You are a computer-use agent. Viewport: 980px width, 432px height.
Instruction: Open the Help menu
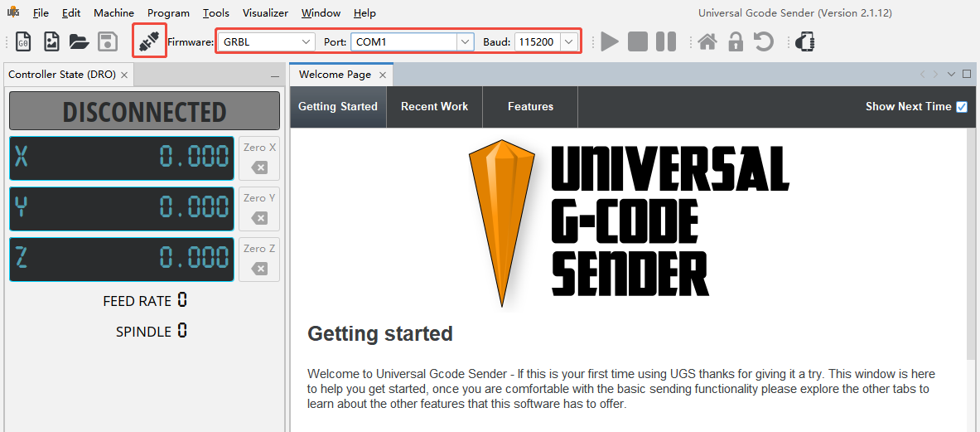point(365,13)
